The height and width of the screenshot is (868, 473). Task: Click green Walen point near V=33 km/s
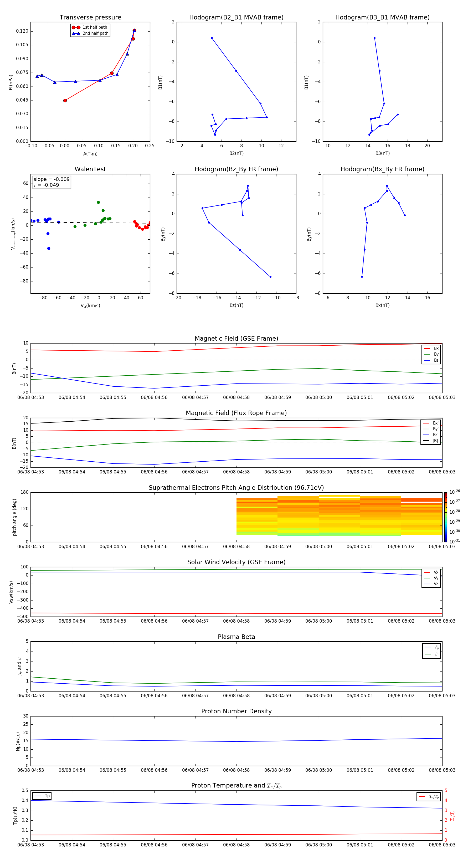click(x=98, y=203)
